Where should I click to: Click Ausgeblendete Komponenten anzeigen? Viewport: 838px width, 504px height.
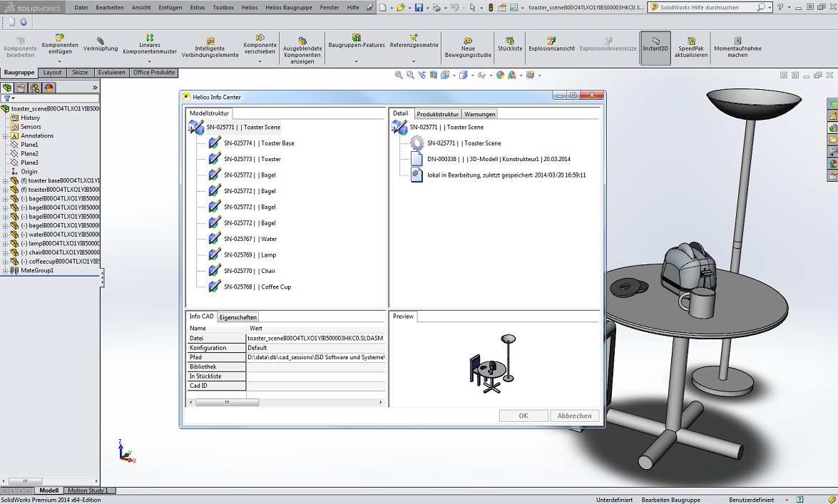pyautogui.click(x=302, y=51)
